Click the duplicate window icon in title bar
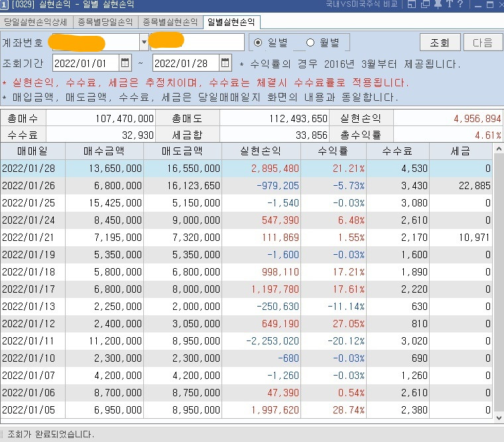This screenshot has width=504, height=442. tap(425, 4)
